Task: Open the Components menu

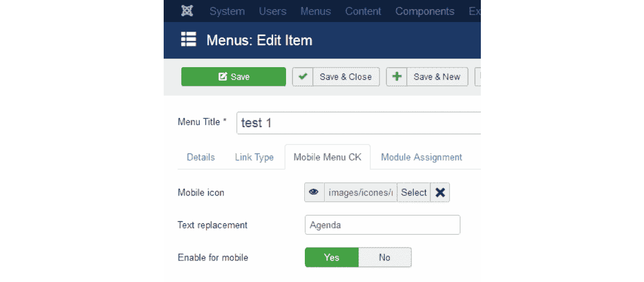Action: [425, 11]
